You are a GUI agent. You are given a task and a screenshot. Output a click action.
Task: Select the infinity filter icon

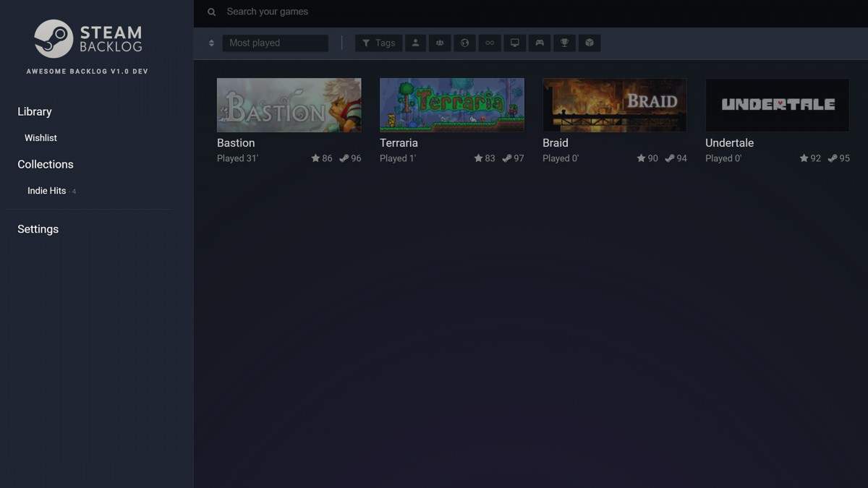[490, 43]
